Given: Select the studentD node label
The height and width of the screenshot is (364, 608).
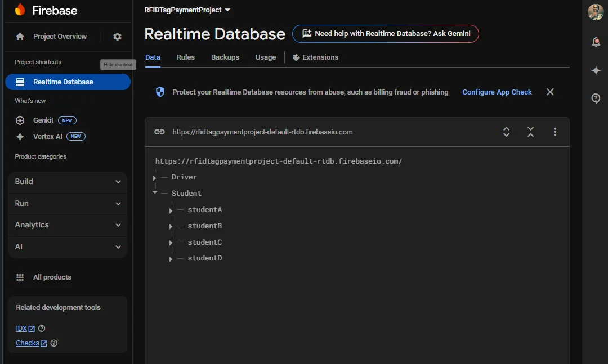Looking at the screenshot, I should click(205, 258).
